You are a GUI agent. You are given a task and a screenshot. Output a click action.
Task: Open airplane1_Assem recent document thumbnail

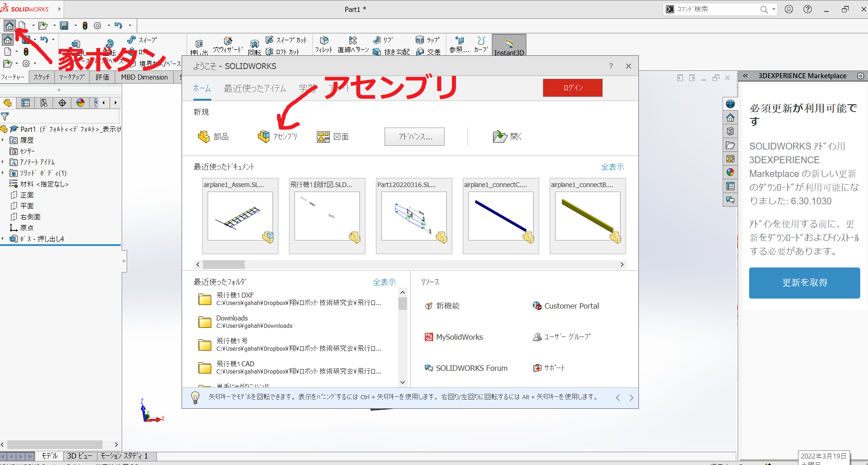(x=240, y=216)
